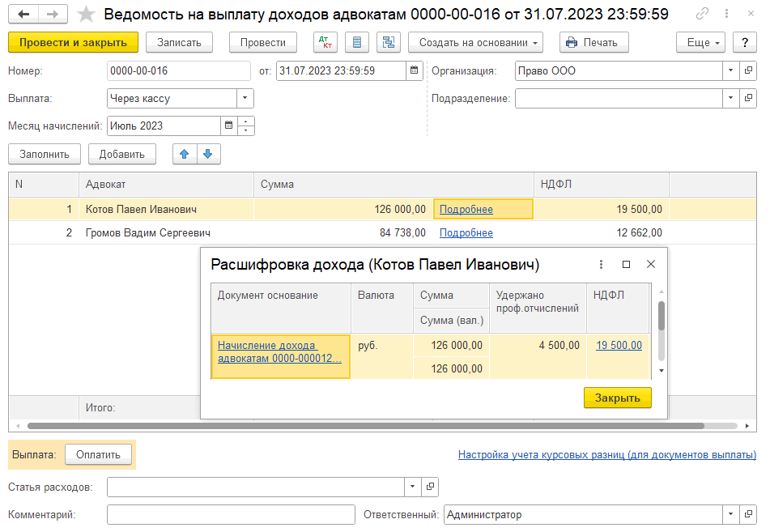Click Закрыть in the income breakdown dialog
The width and height of the screenshot is (770, 532).
617,398
